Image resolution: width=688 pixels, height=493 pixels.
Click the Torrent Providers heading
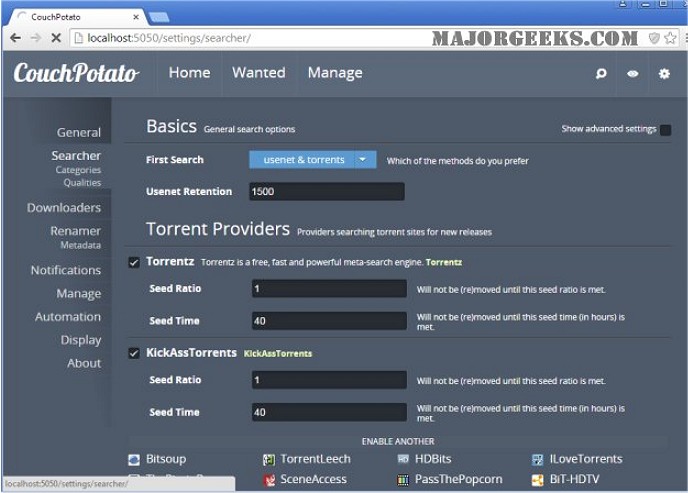point(218,229)
